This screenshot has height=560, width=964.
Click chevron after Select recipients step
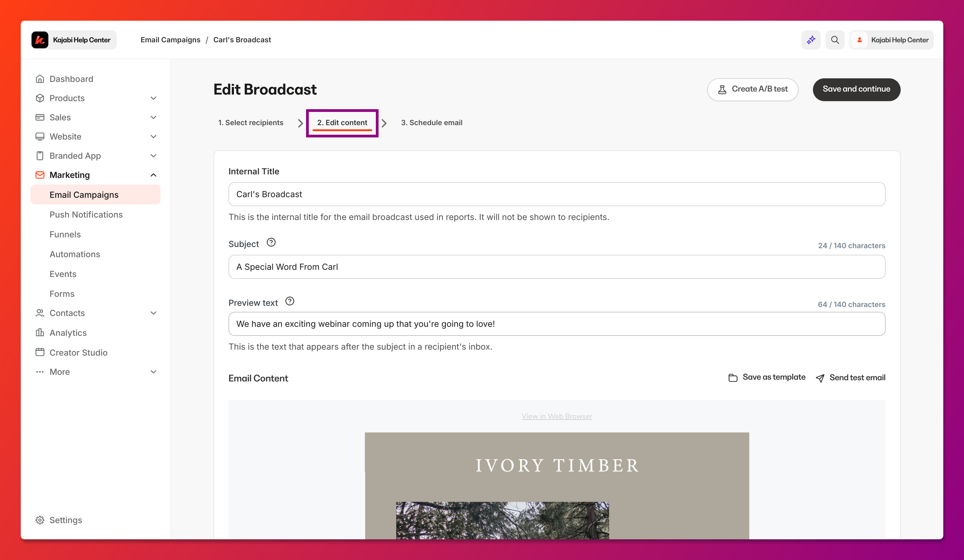click(x=300, y=123)
